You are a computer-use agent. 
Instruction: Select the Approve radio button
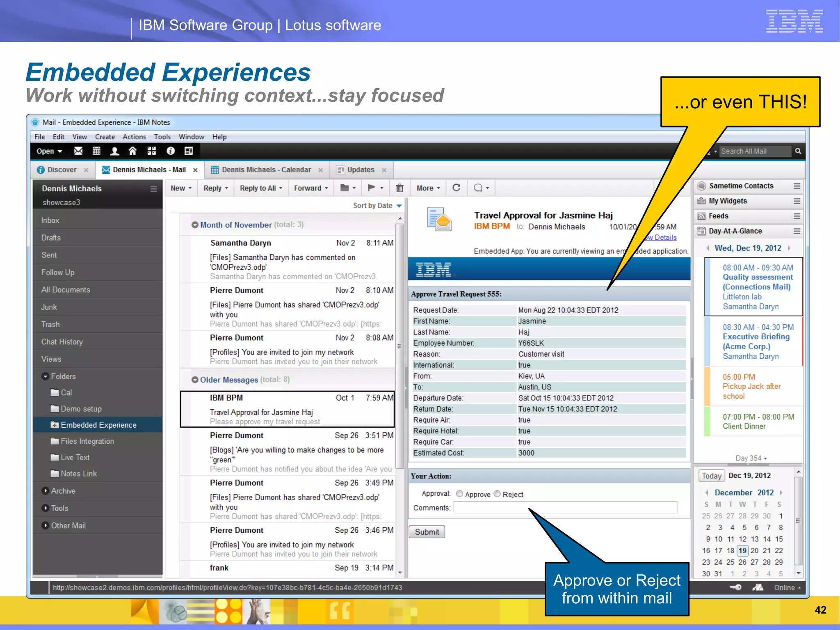[459, 494]
